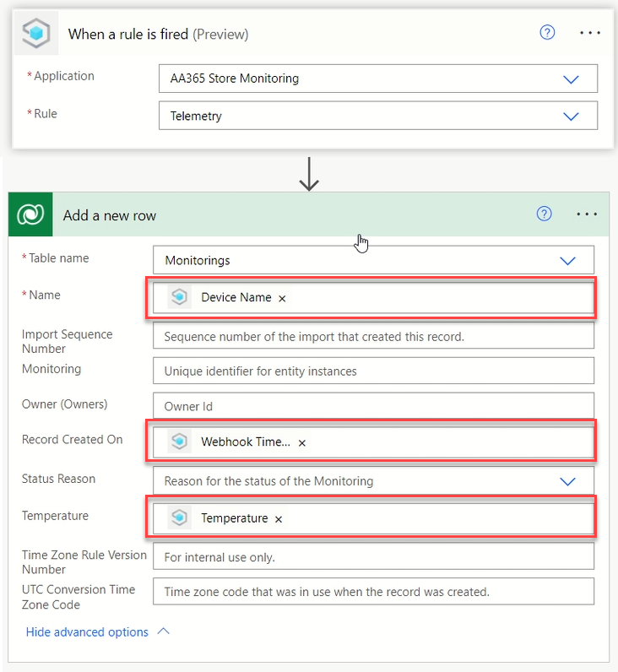Expand the Status Reason dropdown
Screen dimensions: 618x672
567,482
